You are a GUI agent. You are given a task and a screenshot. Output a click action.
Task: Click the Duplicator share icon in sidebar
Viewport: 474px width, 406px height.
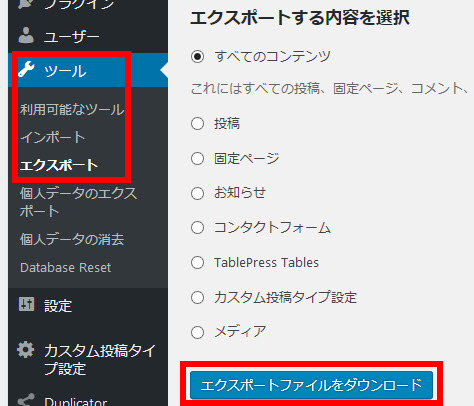(26, 400)
